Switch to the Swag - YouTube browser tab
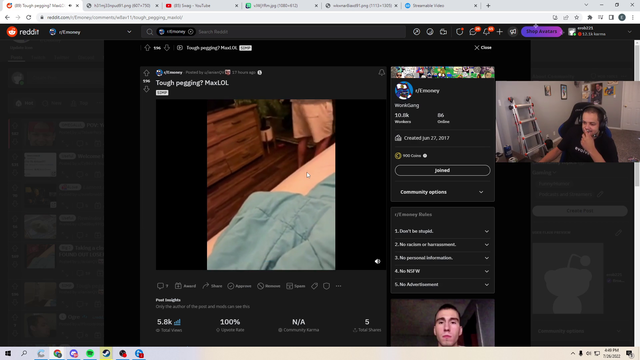This screenshot has width=640, height=360. [201, 6]
